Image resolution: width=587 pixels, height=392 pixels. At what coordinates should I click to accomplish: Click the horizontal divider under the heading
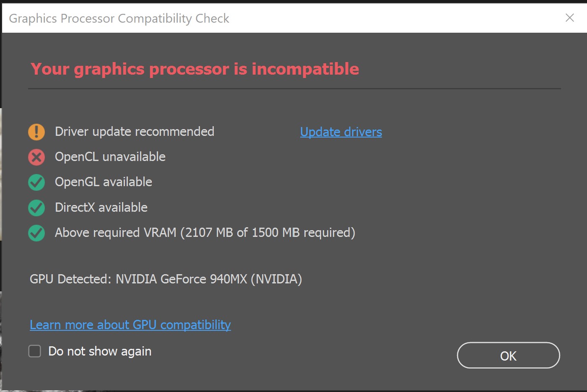[x=294, y=89]
